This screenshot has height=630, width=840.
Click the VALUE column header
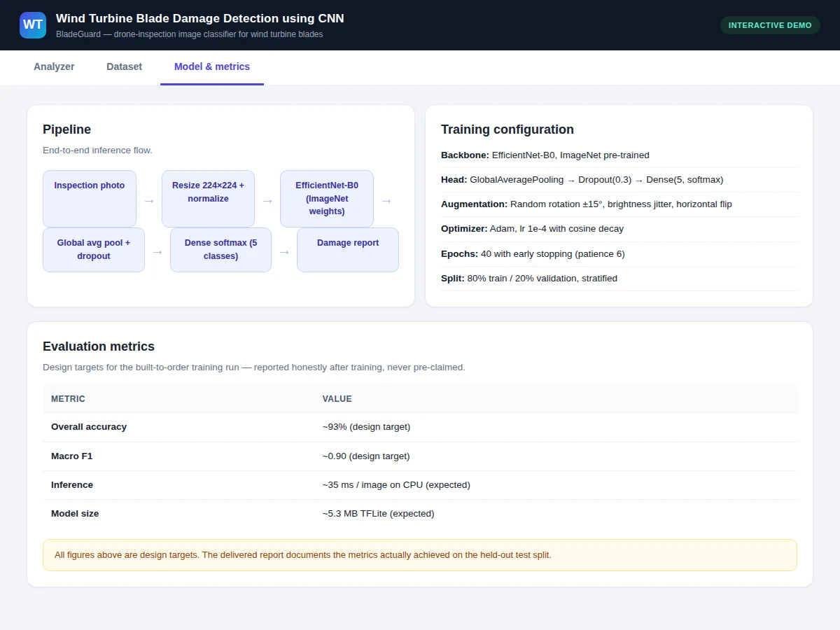pos(337,399)
